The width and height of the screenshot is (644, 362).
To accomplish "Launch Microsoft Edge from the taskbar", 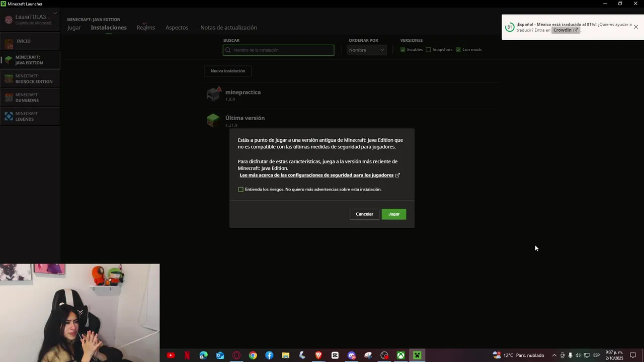I will [x=203, y=355].
